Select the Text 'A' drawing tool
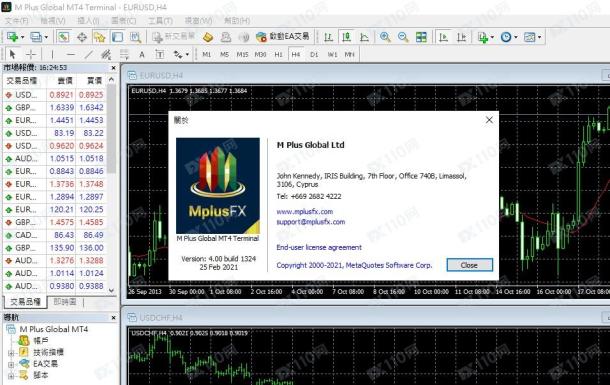The width and height of the screenshot is (610, 385). pos(142,54)
